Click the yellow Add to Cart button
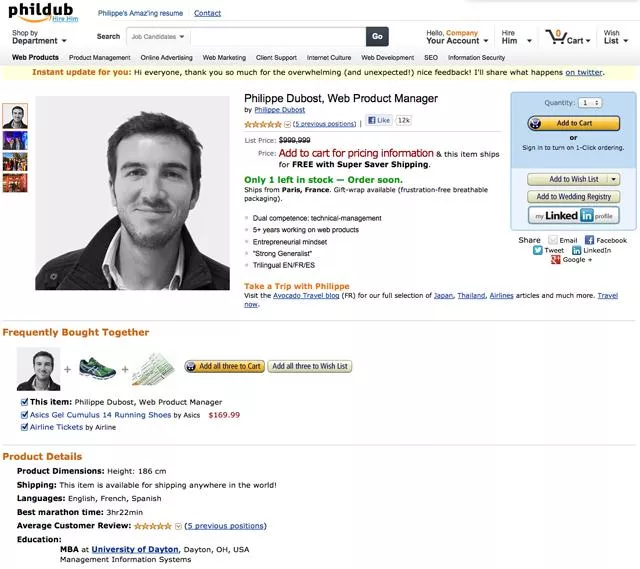Viewport: 640px width, 569px height. [x=573, y=123]
